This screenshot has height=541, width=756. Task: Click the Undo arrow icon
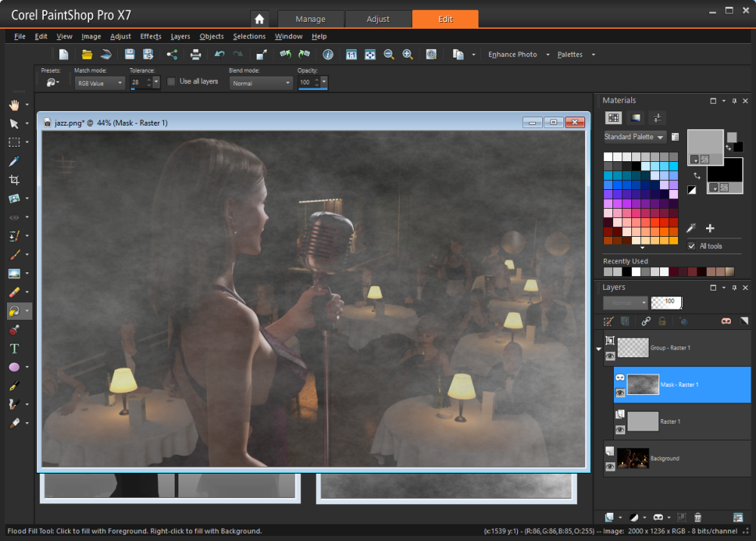[x=219, y=54]
